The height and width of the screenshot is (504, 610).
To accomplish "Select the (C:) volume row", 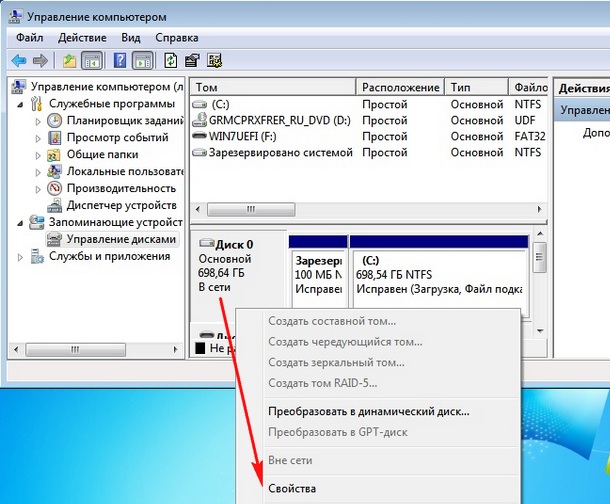I will 369,104.
